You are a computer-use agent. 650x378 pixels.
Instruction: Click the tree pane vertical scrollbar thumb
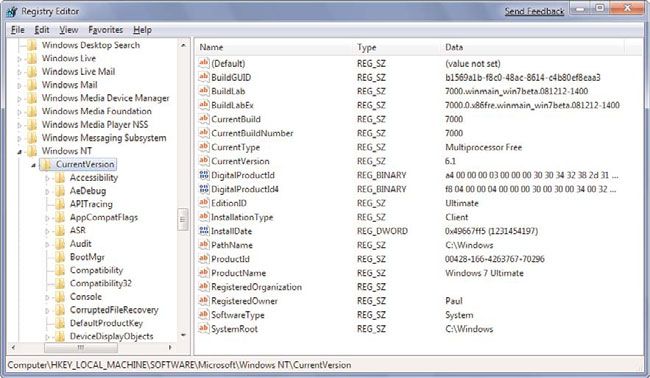pos(183,220)
